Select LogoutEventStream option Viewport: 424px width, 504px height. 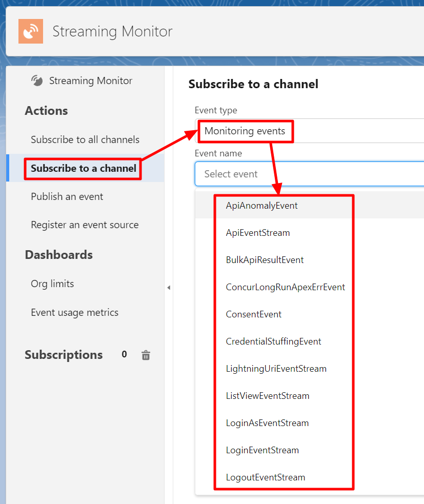[x=309, y=477]
